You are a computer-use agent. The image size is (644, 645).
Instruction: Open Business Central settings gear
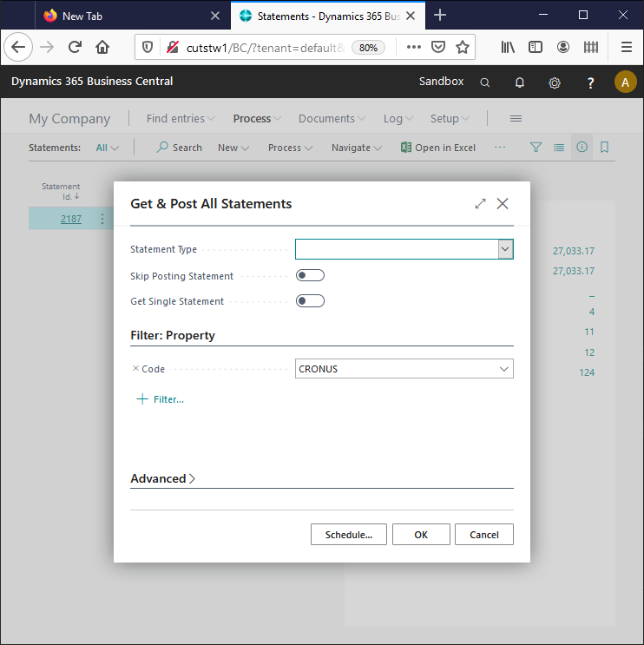(555, 82)
